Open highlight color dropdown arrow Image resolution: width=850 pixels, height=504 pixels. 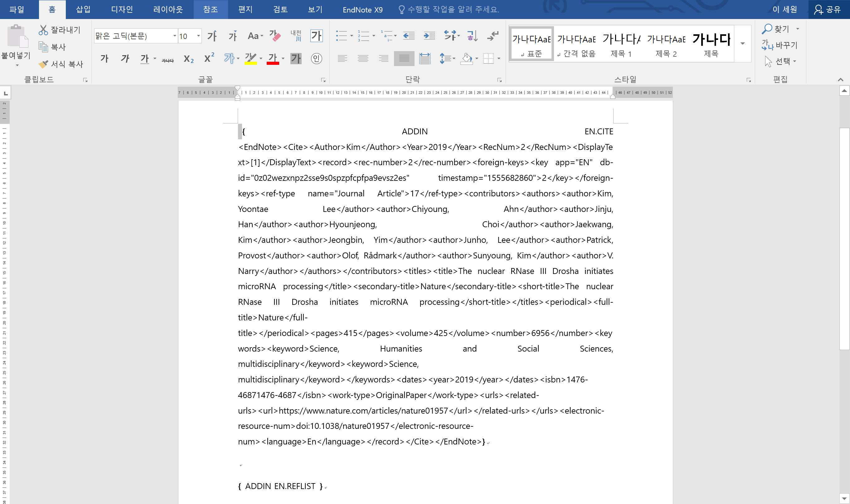pos(261,58)
